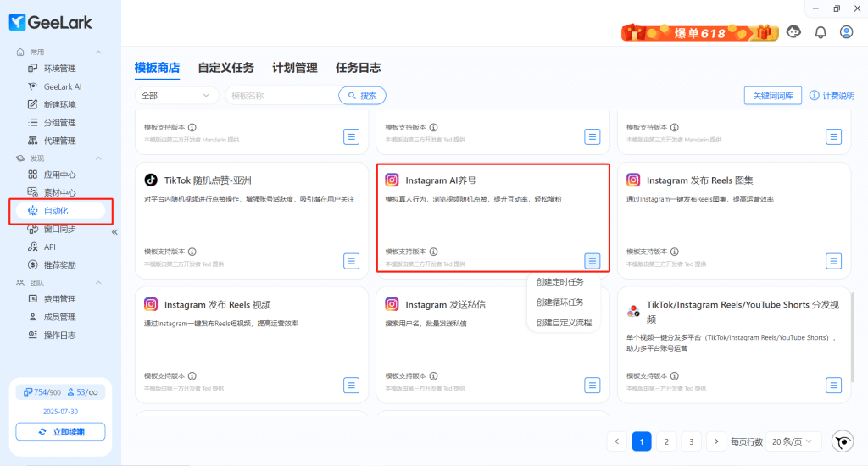This screenshot has width=868, height=466.
Task: Open menu icon on Instagram AI养号 card
Action: click(x=593, y=260)
